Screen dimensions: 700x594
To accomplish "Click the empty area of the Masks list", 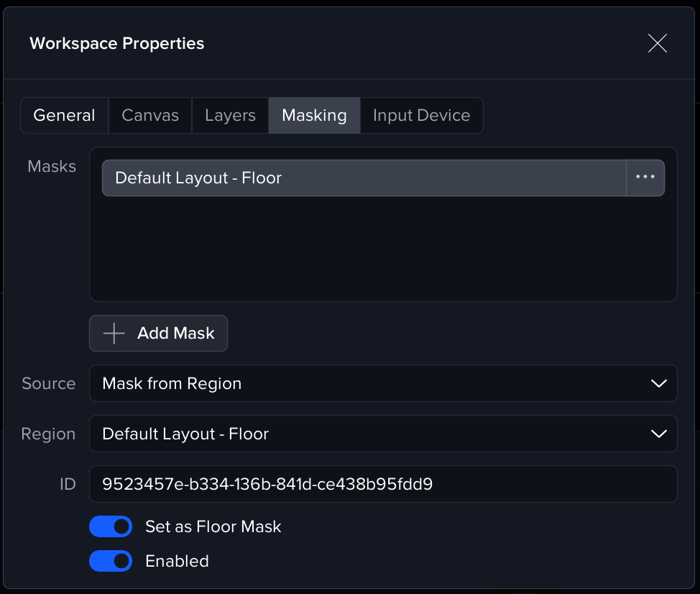I will [382, 248].
